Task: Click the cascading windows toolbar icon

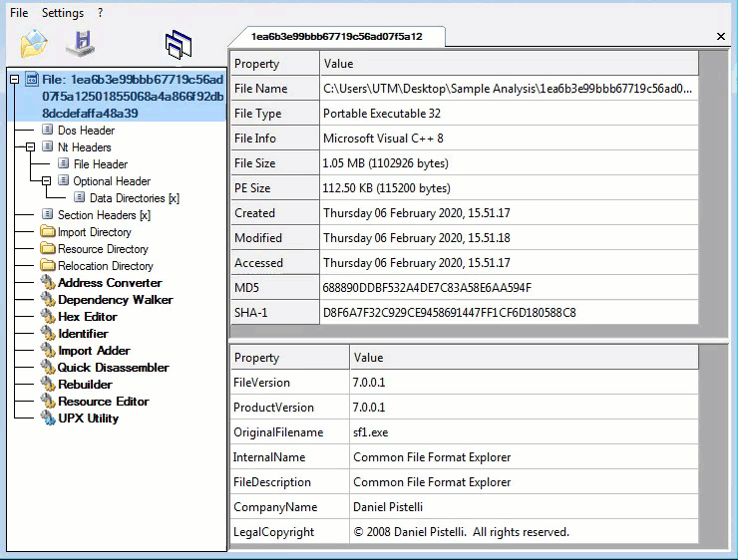Action: [x=179, y=44]
